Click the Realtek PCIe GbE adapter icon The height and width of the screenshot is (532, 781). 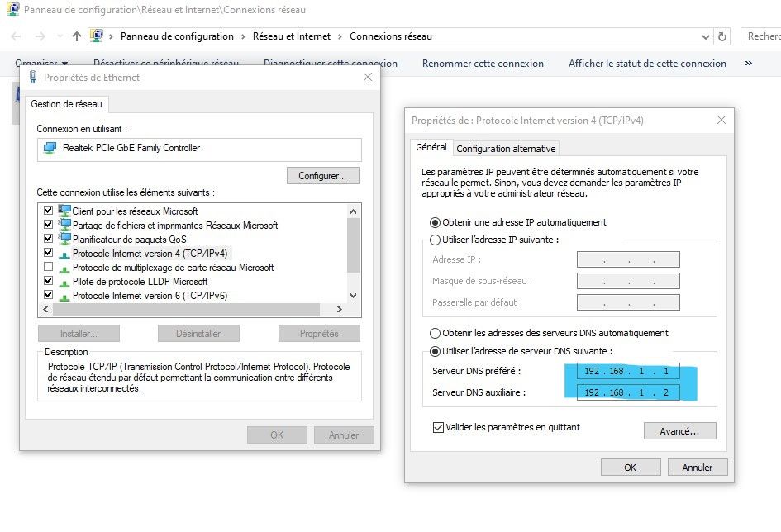(x=50, y=149)
